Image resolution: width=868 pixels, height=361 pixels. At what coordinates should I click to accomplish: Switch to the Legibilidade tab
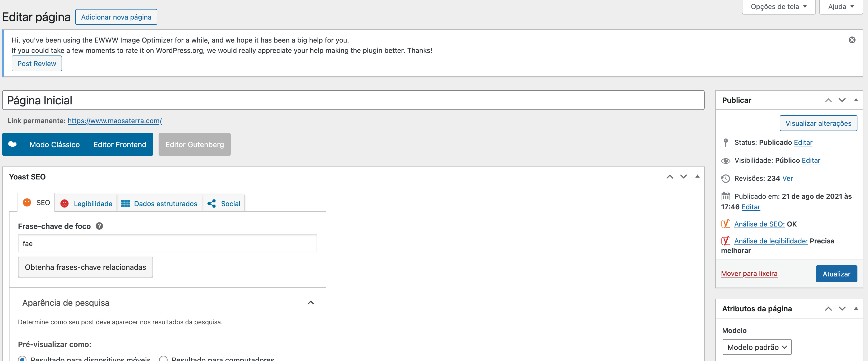86,203
